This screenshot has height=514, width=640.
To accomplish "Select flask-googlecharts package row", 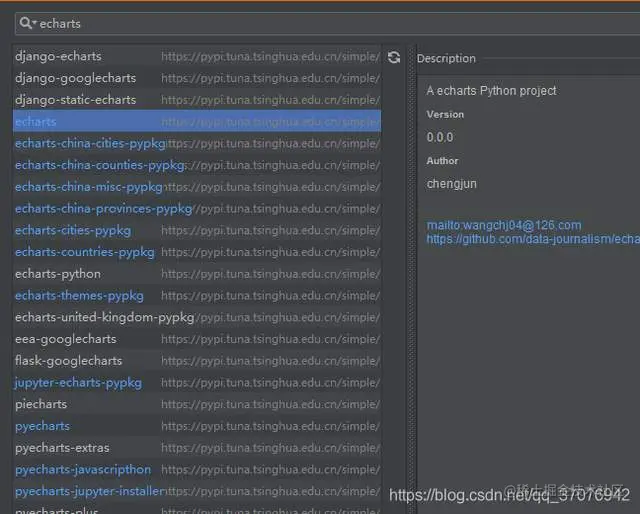I will (x=197, y=360).
